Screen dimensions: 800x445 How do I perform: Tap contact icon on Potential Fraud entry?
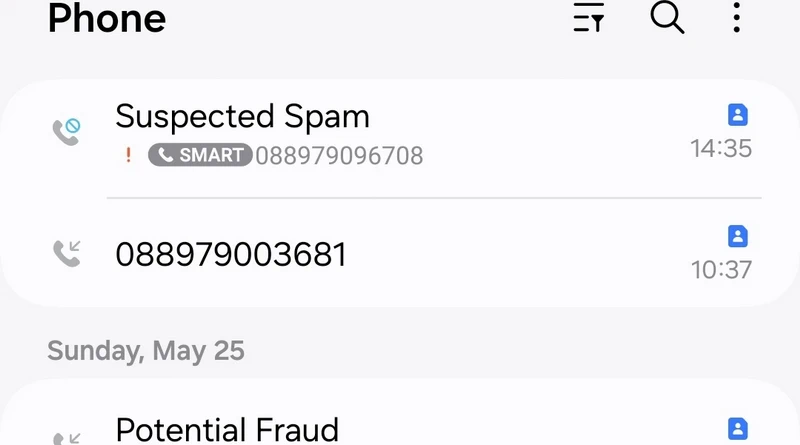pyautogui.click(x=737, y=429)
